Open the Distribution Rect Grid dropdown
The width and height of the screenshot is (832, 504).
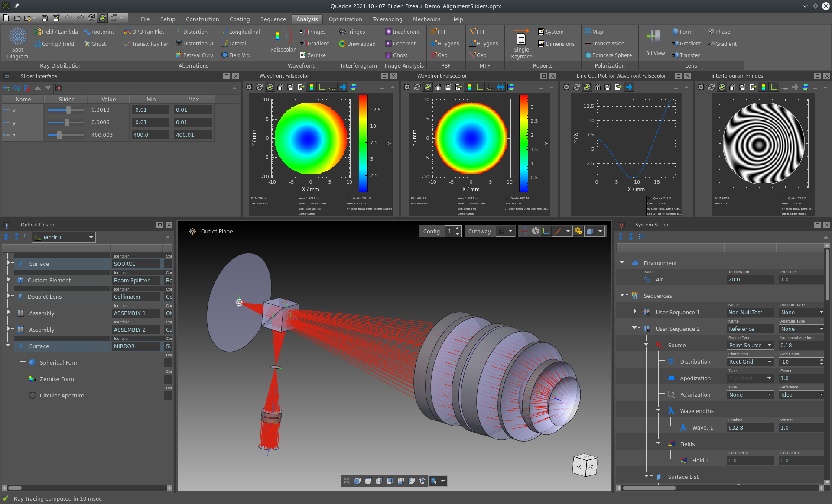click(751, 362)
